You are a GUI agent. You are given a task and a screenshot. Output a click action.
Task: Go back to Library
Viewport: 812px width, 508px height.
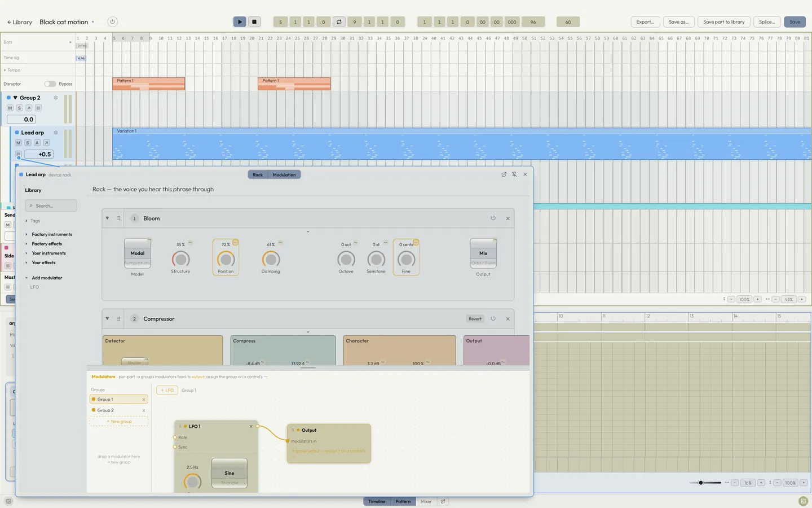[x=20, y=22]
